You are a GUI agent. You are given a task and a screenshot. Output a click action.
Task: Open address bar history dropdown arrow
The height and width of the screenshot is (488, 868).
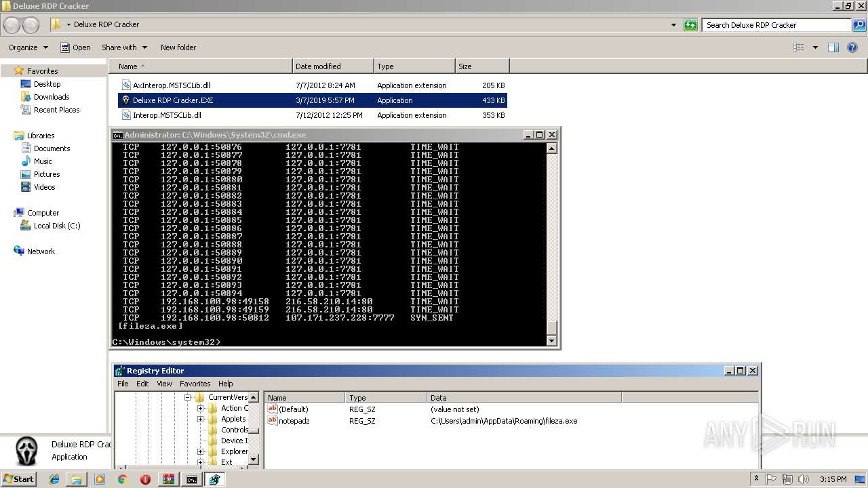point(673,25)
